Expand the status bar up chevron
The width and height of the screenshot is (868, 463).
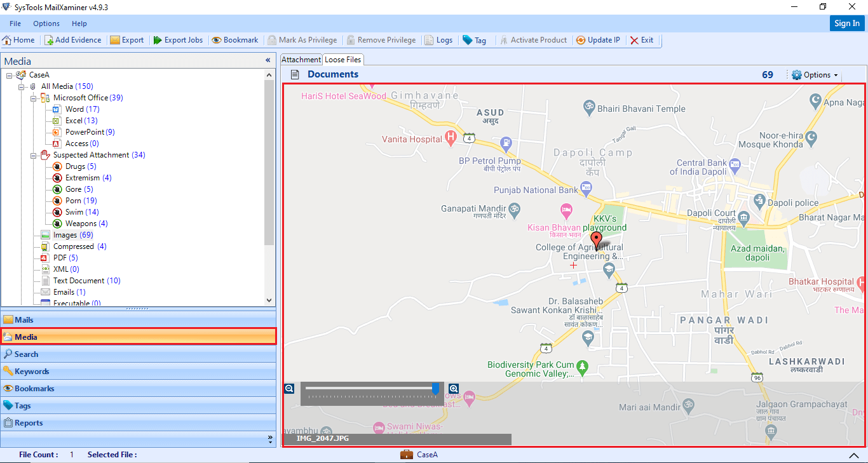pyautogui.click(x=853, y=456)
